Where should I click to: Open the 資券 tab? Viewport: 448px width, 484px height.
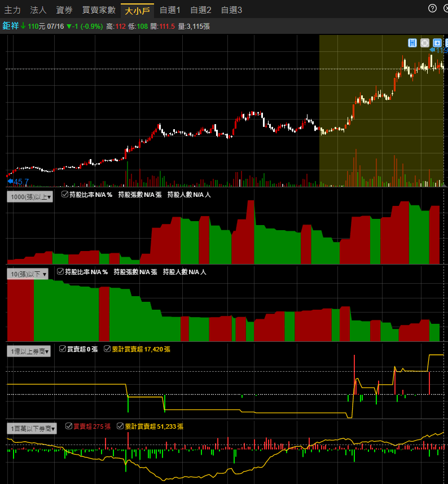(64, 10)
